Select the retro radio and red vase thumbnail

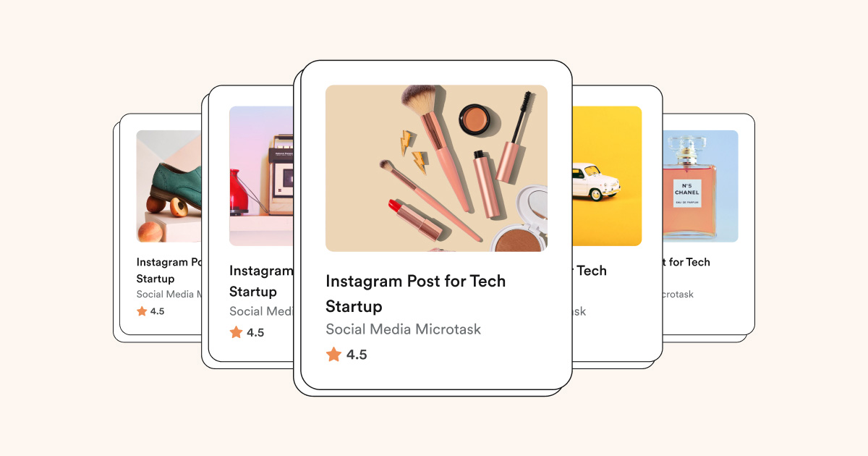pyautogui.click(x=261, y=176)
